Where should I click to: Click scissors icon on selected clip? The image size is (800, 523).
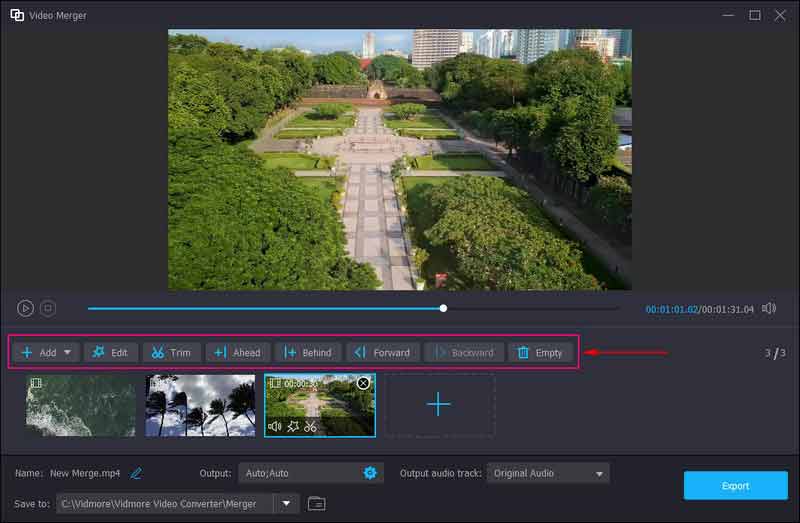tap(311, 427)
